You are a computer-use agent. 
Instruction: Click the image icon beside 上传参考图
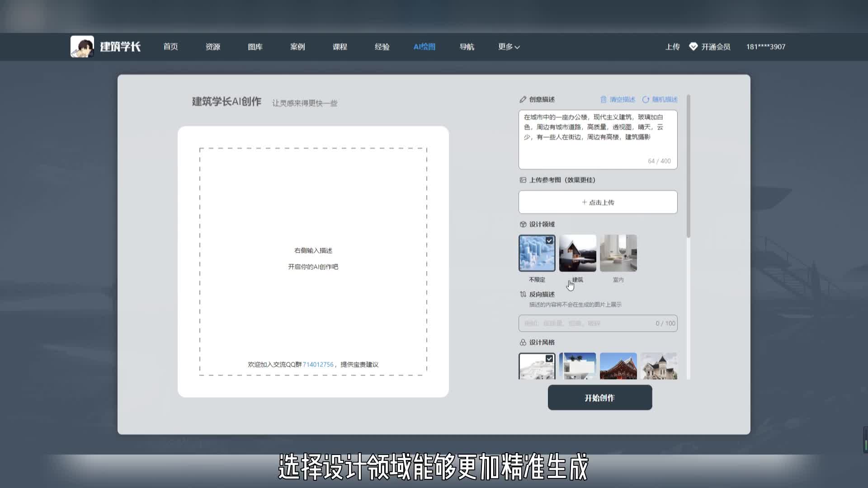pos(523,180)
